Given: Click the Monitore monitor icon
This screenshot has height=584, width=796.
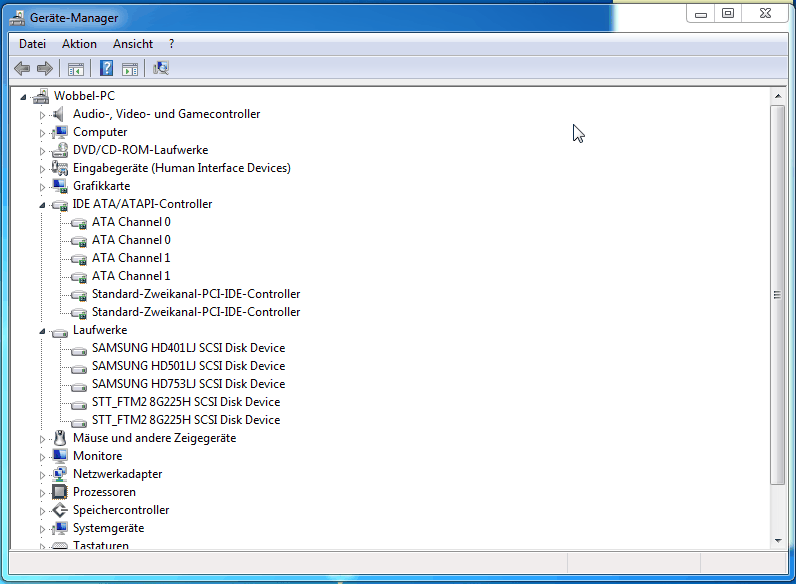Looking at the screenshot, I should click(59, 456).
